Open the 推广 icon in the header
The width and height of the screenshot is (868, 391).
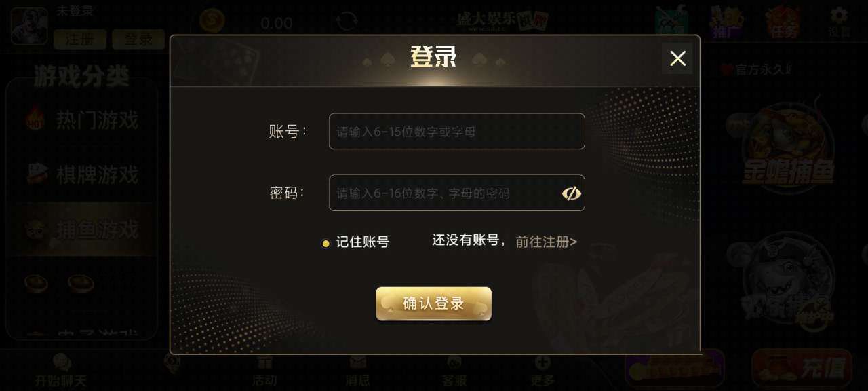[726, 22]
